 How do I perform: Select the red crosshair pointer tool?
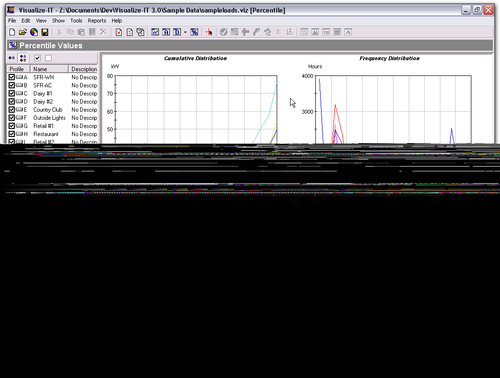coord(209,32)
